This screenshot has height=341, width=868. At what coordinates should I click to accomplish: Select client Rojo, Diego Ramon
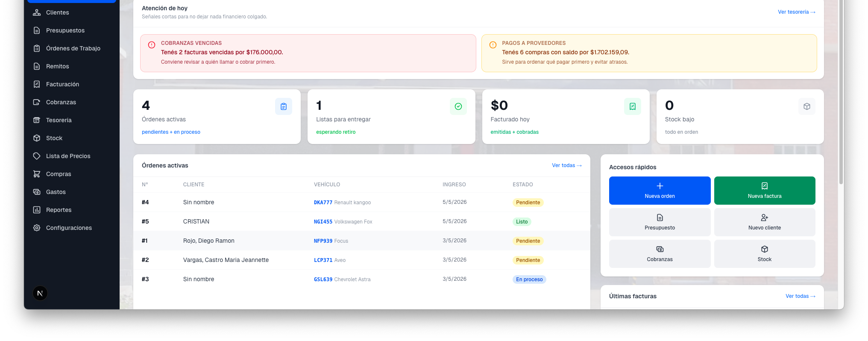click(x=209, y=241)
